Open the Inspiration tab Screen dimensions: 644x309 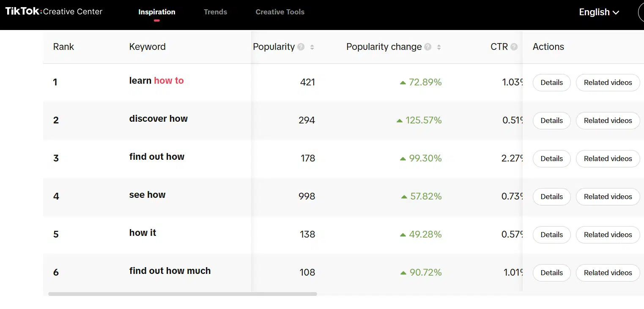tap(156, 12)
